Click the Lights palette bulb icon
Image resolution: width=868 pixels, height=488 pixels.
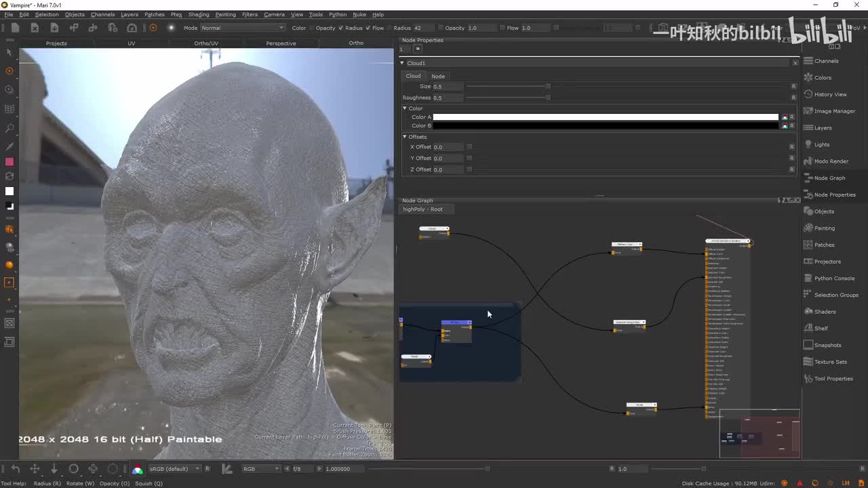click(808, 144)
